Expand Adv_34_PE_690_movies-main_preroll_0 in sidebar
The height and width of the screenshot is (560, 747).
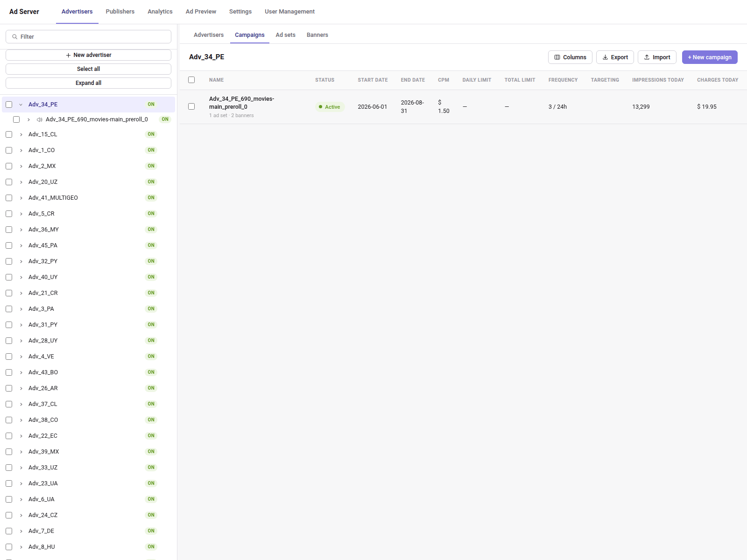pos(28,119)
